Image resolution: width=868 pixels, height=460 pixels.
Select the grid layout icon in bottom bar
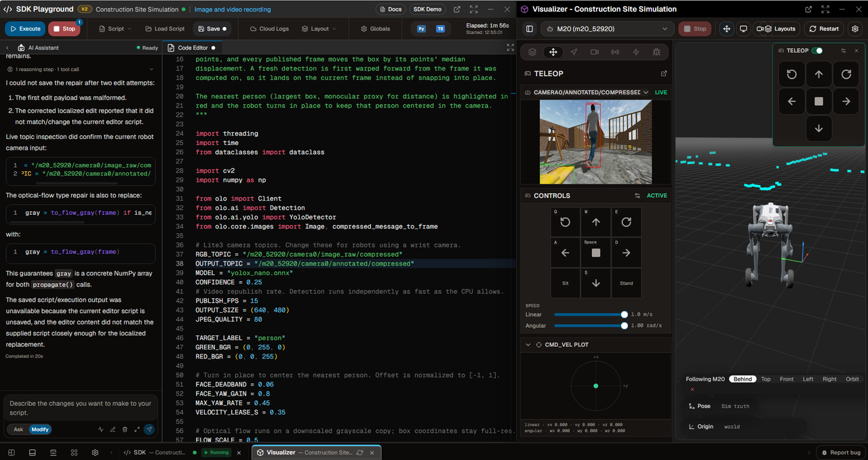[x=75, y=453]
